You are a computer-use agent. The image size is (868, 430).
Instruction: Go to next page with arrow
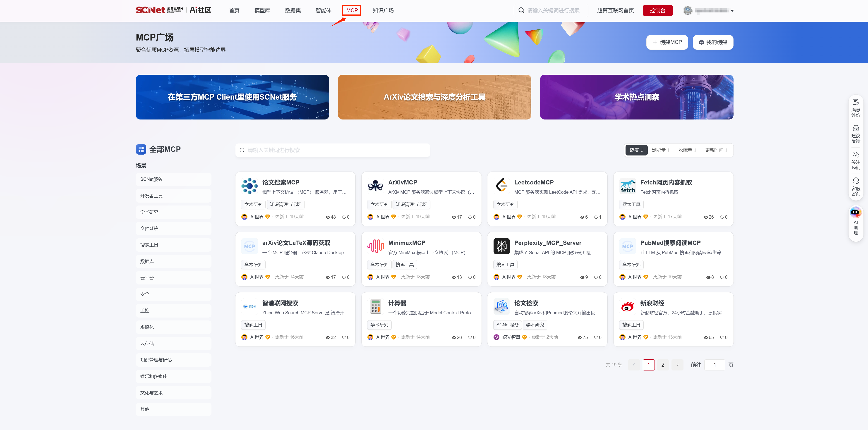coord(677,365)
